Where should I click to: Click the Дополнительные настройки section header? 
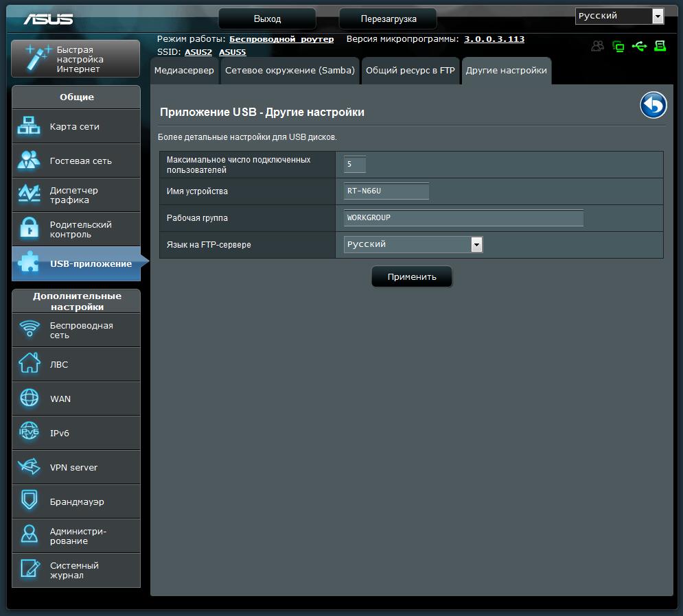[x=76, y=301]
